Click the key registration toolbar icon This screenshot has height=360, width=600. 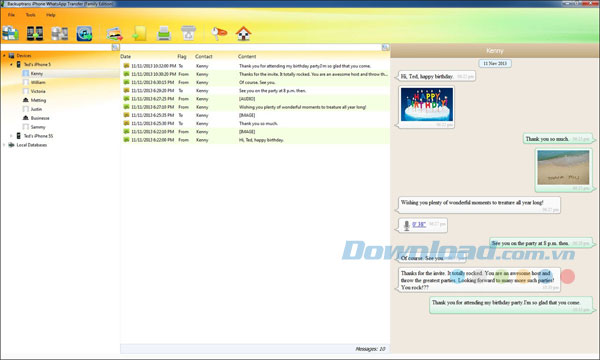pyautogui.click(x=219, y=33)
